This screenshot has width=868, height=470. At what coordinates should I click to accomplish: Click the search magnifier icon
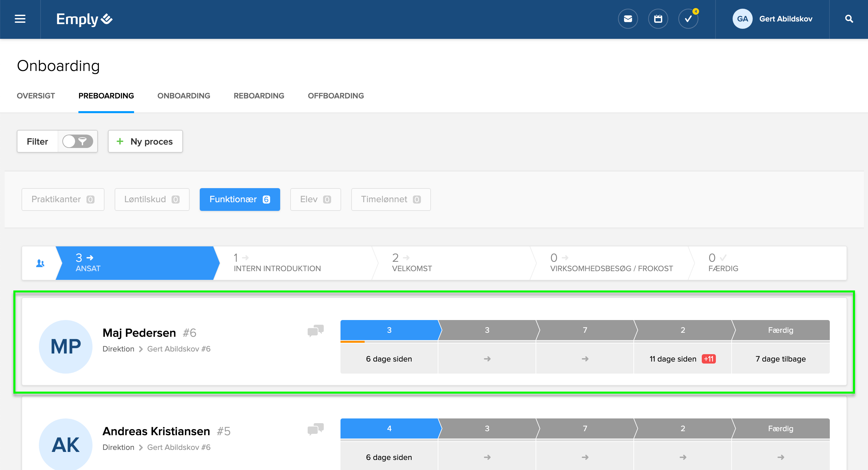pos(849,19)
